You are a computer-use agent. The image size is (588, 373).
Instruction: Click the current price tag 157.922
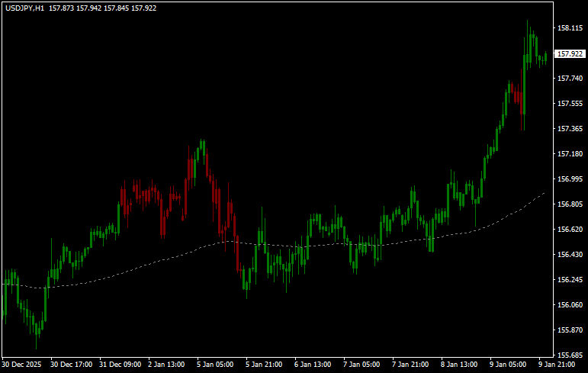pos(570,54)
